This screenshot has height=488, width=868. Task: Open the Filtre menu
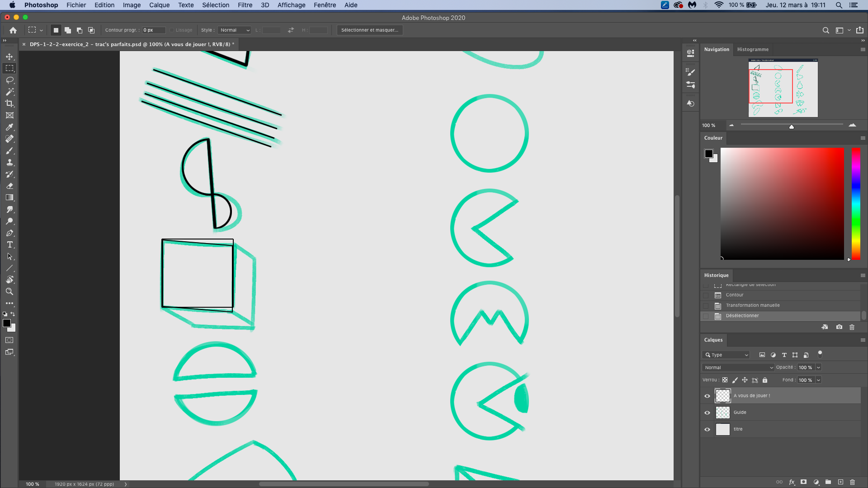(245, 5)
